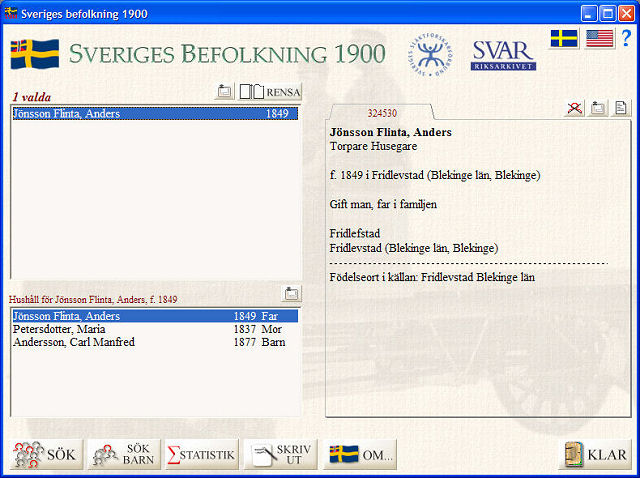Exit using the KLAR button
Viewport: 640px width, 478px height.
click(594, 454)
